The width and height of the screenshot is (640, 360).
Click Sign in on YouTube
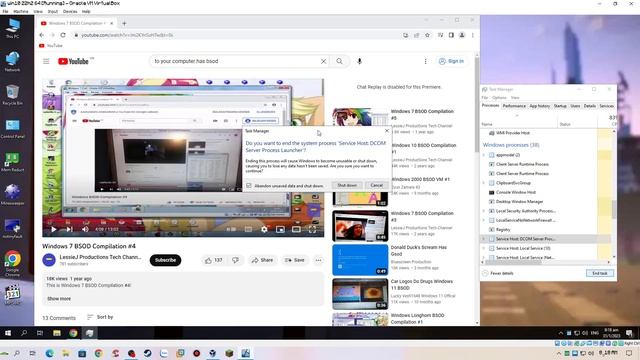coord(451,61)
